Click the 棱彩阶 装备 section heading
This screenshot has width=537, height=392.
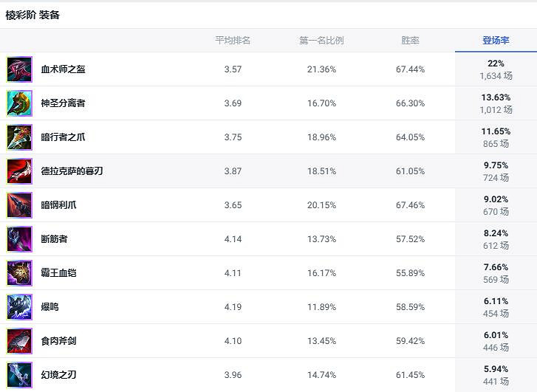[x=33, y=15]
